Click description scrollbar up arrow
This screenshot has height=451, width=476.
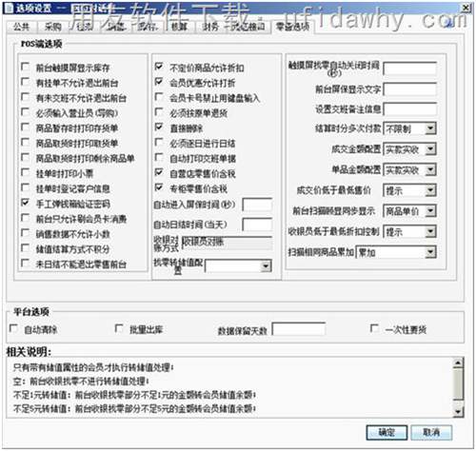tap(458, 363)
